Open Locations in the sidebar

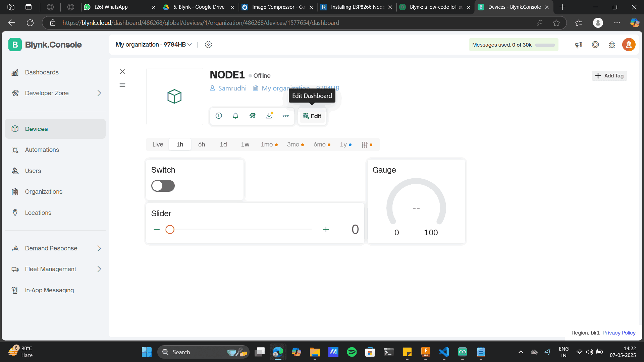coord(55,213)
